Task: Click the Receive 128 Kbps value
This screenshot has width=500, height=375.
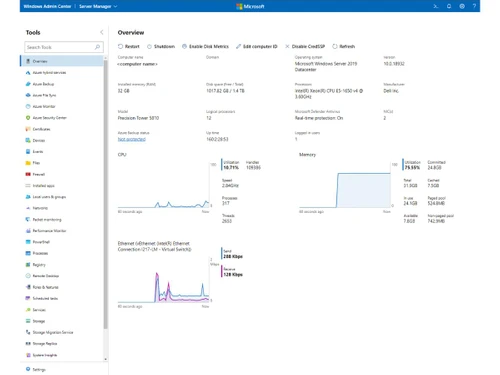Action: tap(233, 274)
